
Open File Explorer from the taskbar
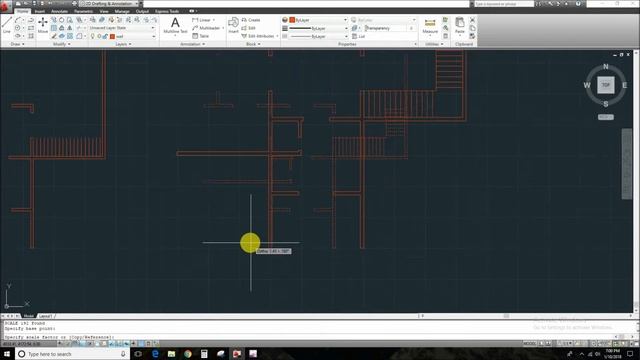[x=171, y=353]
